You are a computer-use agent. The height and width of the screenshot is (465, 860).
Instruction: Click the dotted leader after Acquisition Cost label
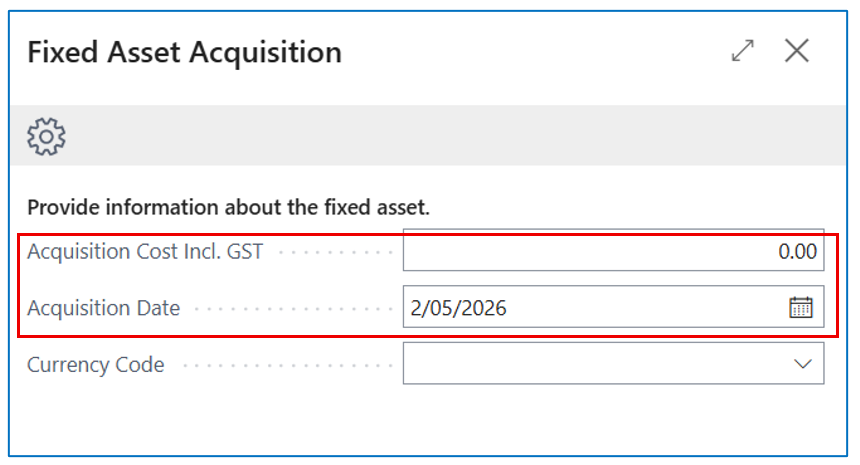coord(335,252)
